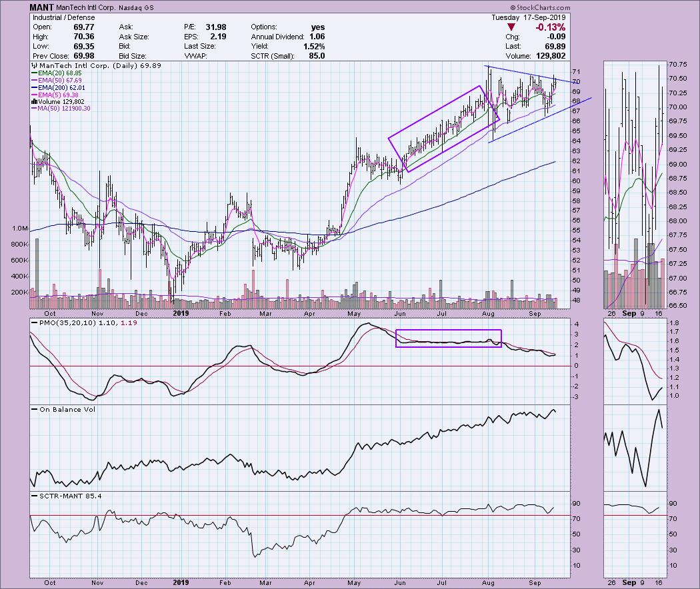Click the -0.13% percent change value
Screen dimensions: 700x589
coord(550,27)
